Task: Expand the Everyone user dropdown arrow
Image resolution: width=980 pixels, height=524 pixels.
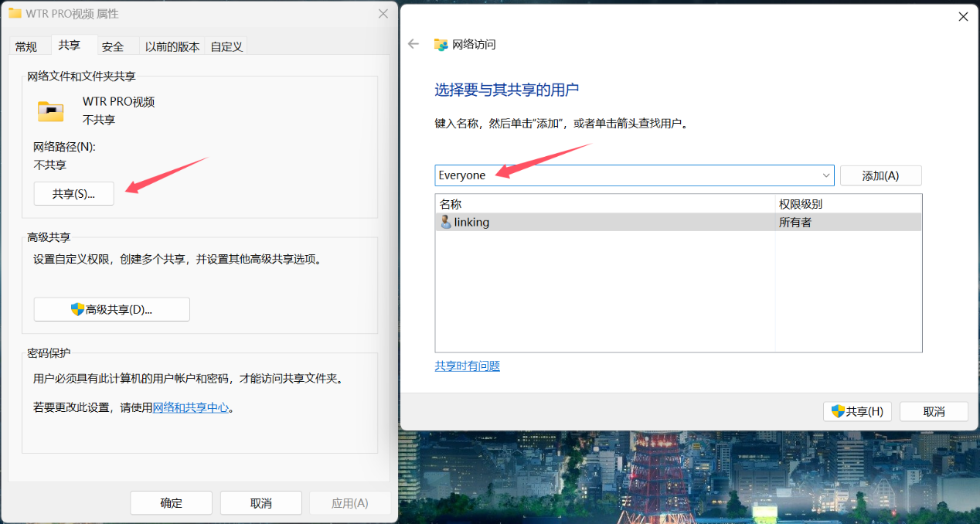Action: pyautogui.click(x=825, y=175)
